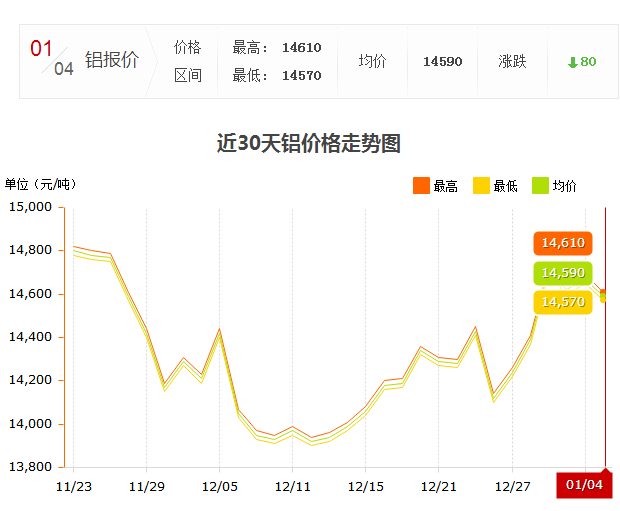
Task: Click the yellow 14,570 tooltip bubble
Action: coord(562,302)
